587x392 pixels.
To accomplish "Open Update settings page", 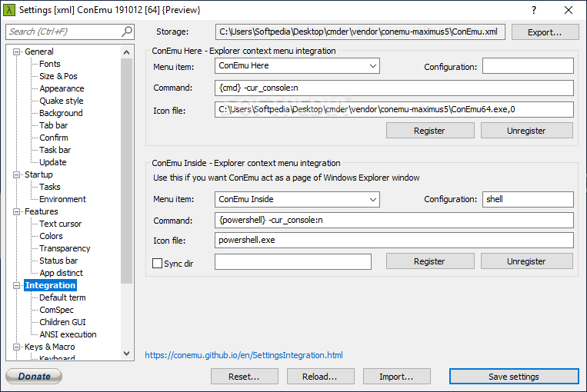I will point(53,162).
